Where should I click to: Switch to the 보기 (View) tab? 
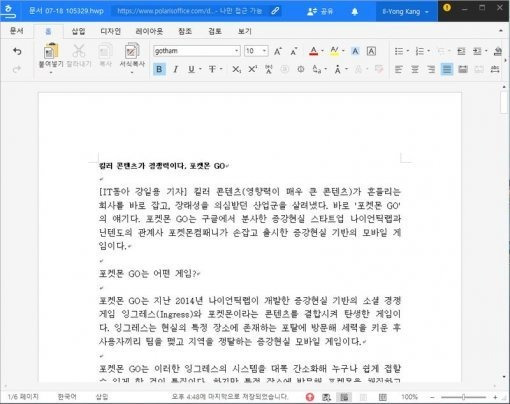pyautogui.click(x=245, y=31)
